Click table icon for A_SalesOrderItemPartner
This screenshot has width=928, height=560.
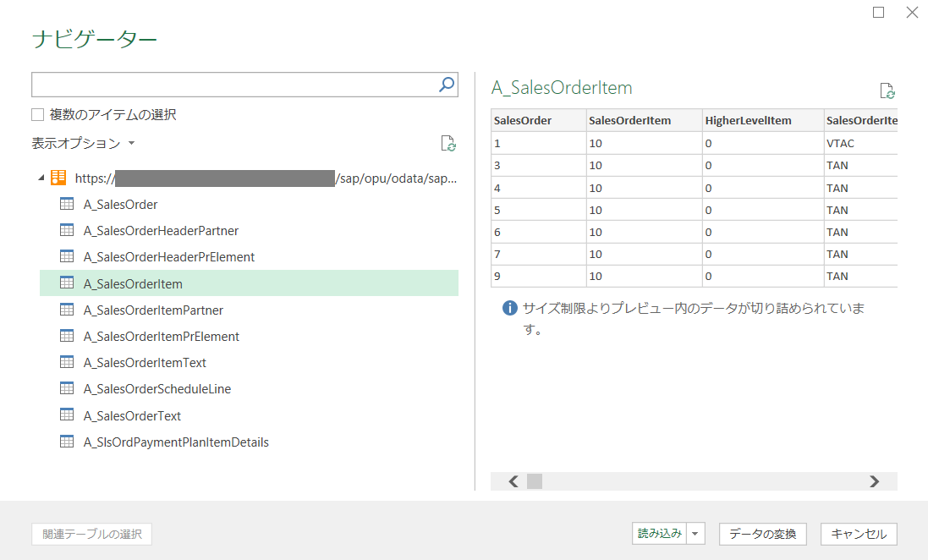click(x=67, y=309)
